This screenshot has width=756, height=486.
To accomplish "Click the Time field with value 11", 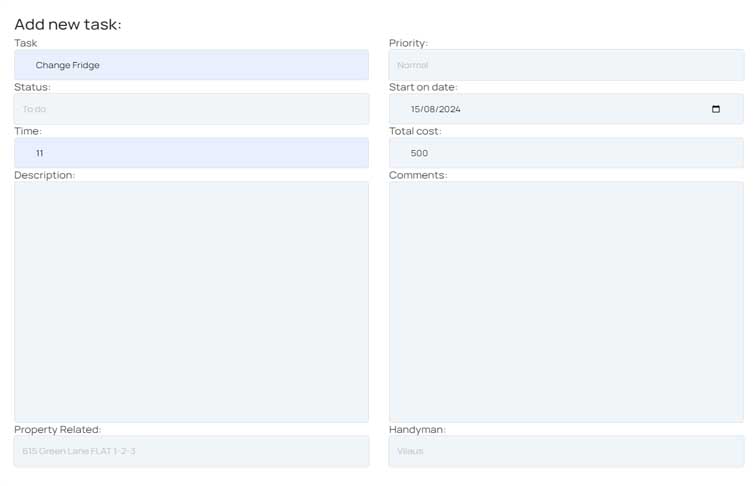I will coord(191,153).
